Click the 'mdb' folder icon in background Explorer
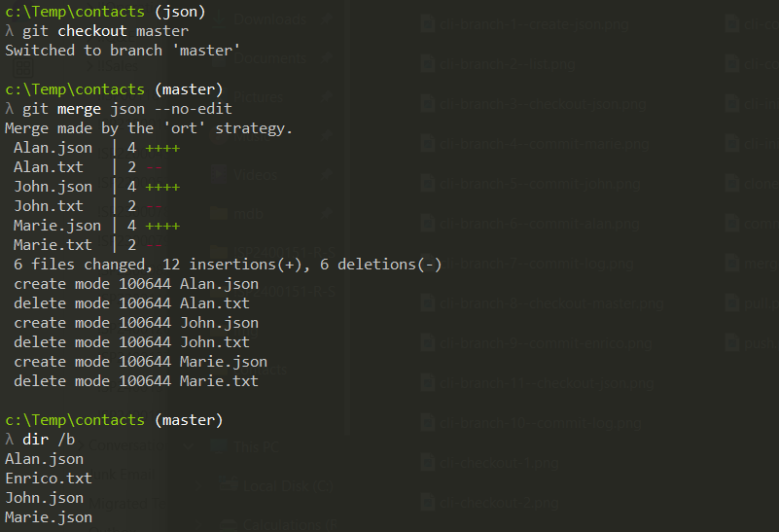 pyautogui.click(x=218, y=214)
